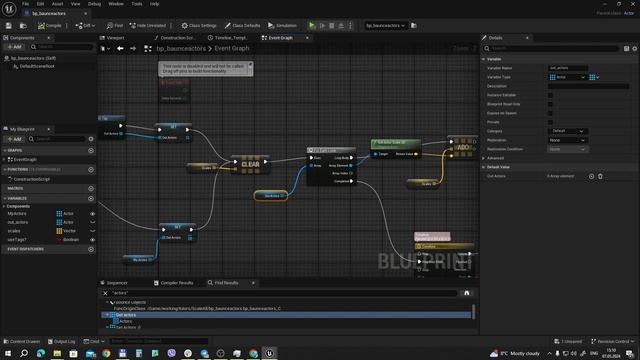Viewport: 640px width, 360px height.
Task: Open the Output Log
Action: [x=62, y=341]
